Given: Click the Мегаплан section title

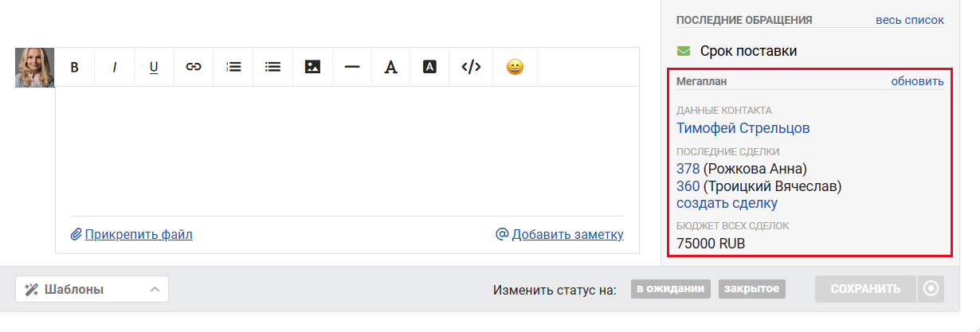Looking at the screenshot, I should [702, 81].
